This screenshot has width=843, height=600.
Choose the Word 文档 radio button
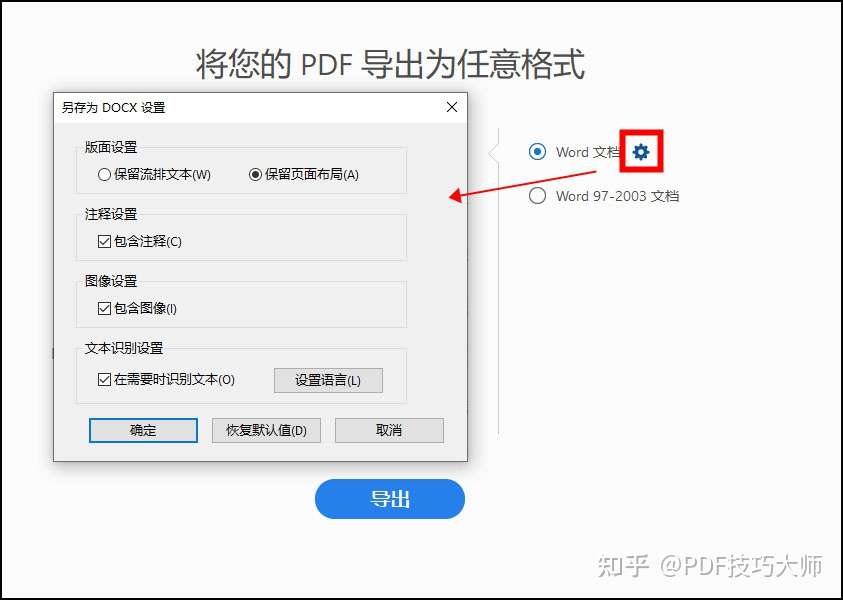click(537, 152)
